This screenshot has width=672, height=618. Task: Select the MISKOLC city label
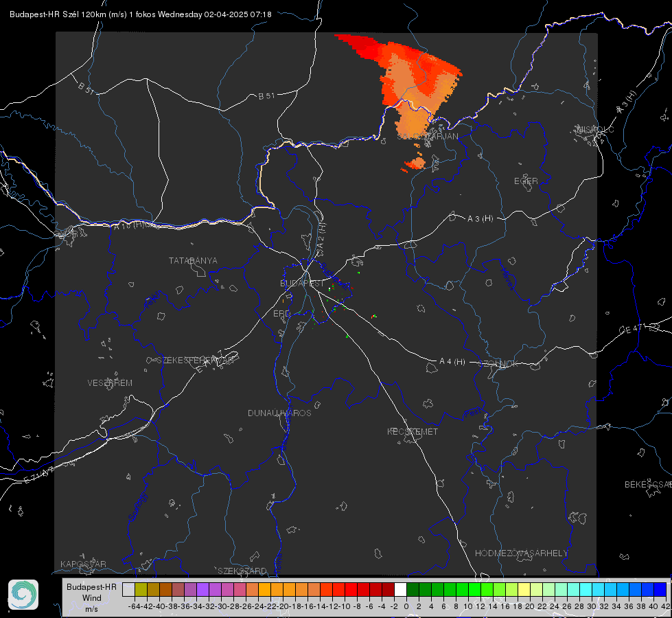click(595, 129)
